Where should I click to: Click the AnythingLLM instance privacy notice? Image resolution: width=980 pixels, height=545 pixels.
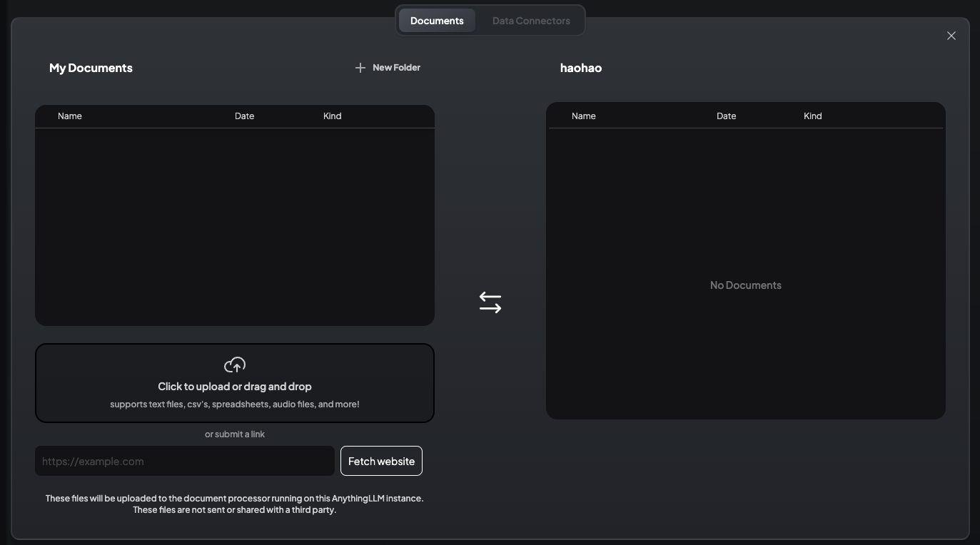pyautogui.click(x=235, y=504)
